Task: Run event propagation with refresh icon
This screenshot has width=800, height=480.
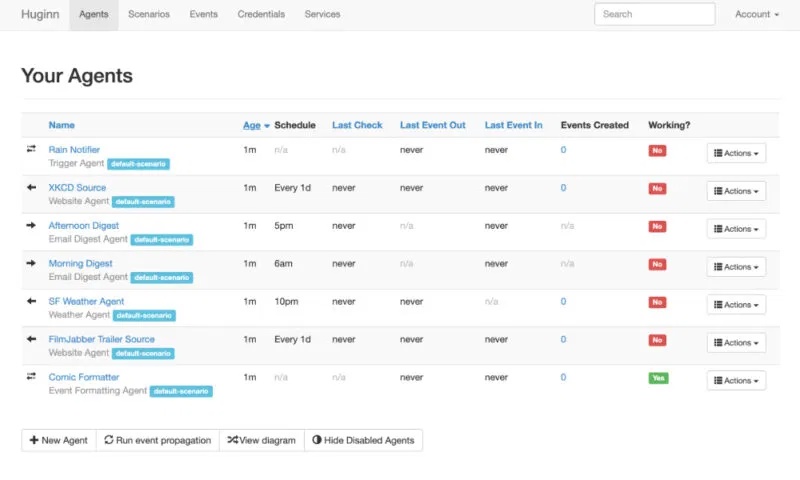Action: [x=158, y=440]
